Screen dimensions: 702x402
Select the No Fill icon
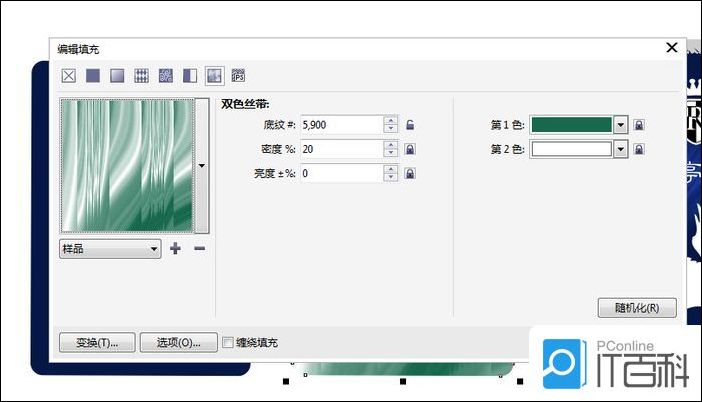[x=68, y=76]
